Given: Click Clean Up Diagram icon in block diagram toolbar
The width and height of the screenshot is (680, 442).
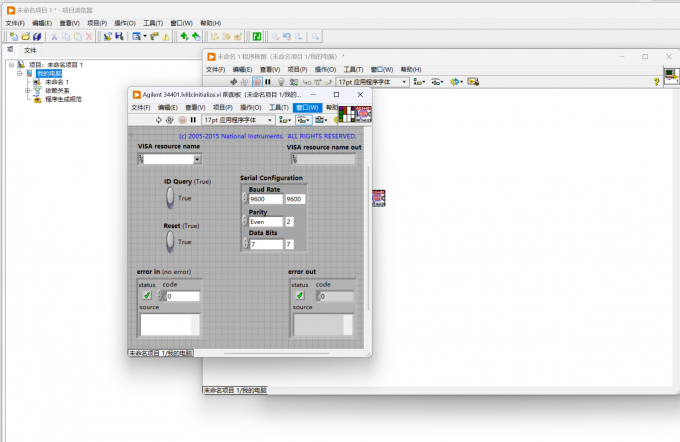Looking at the screenshot, I should tap(473, 82).
